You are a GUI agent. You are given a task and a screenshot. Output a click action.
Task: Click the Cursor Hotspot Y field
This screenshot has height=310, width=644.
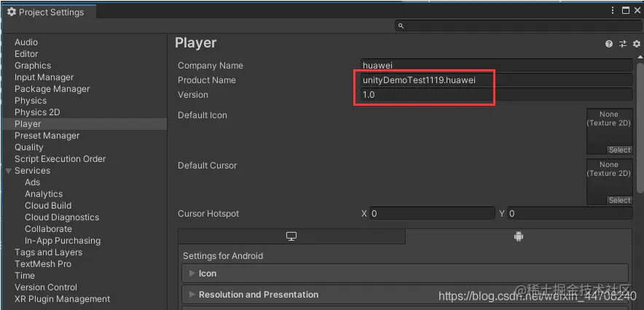coord(570,214)
